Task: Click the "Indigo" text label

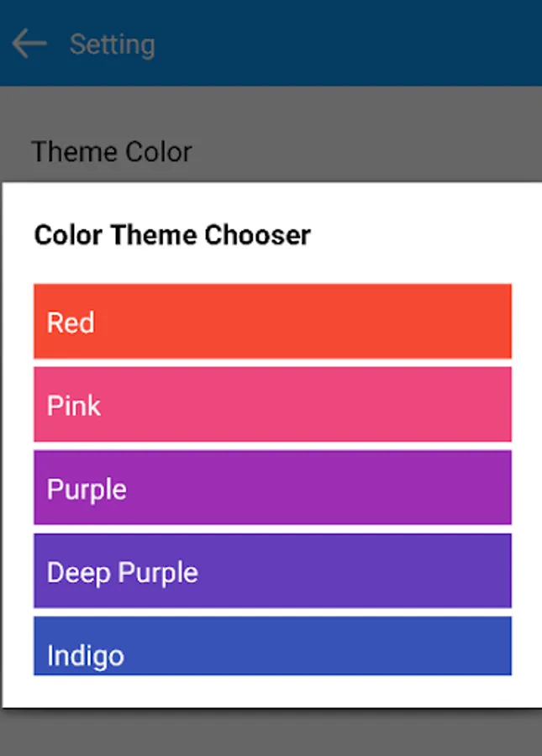Action: click(x=86, y=656)
